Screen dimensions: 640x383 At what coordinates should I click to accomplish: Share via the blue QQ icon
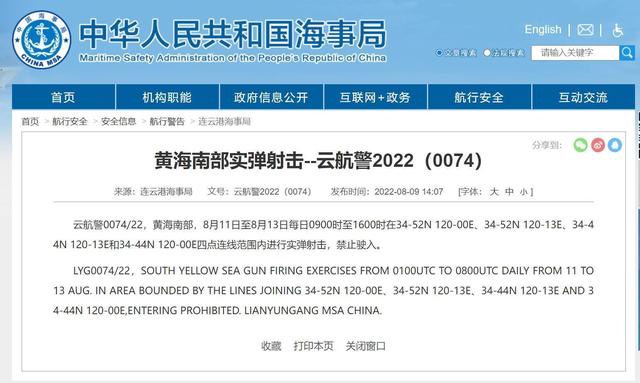[615, 145]
